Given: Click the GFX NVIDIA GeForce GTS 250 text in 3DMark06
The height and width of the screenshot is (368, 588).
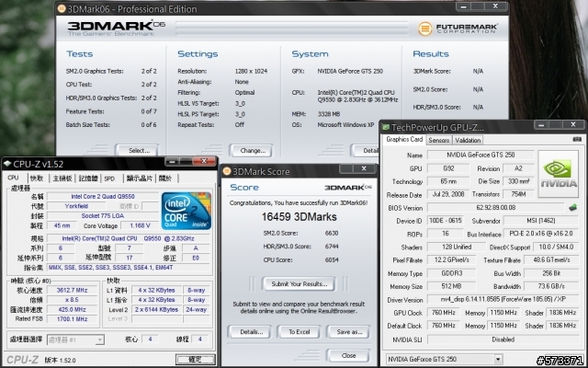Looking at the screenshot, I should coord(350,71).
